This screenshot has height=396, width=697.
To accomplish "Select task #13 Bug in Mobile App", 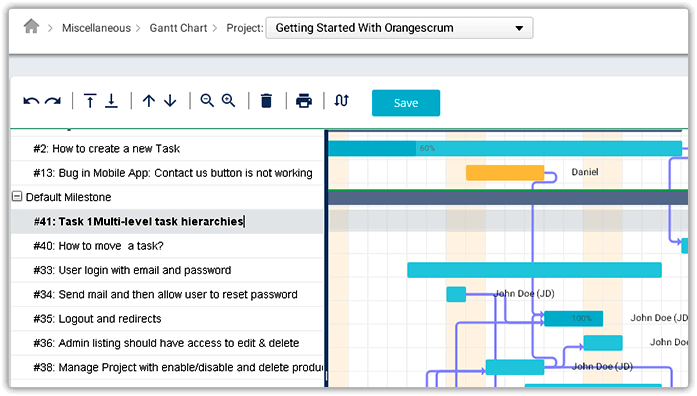I will [173, 173].
